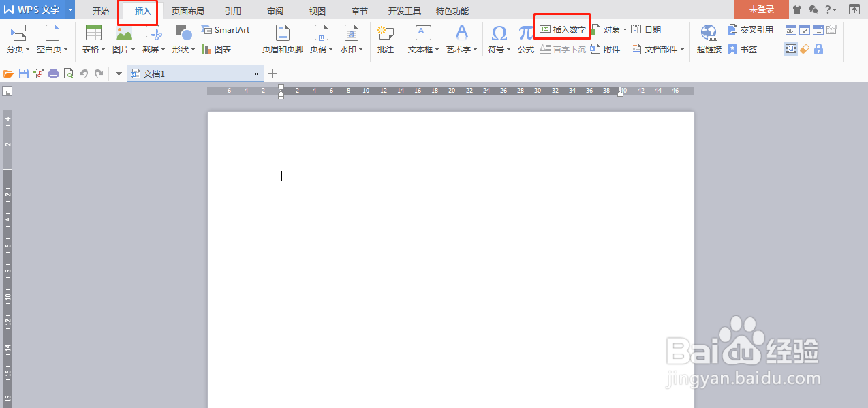The height and width of the screenshot is (408, 868).
Task: Click the padlock protect form icon
Action: click(818, 49)
